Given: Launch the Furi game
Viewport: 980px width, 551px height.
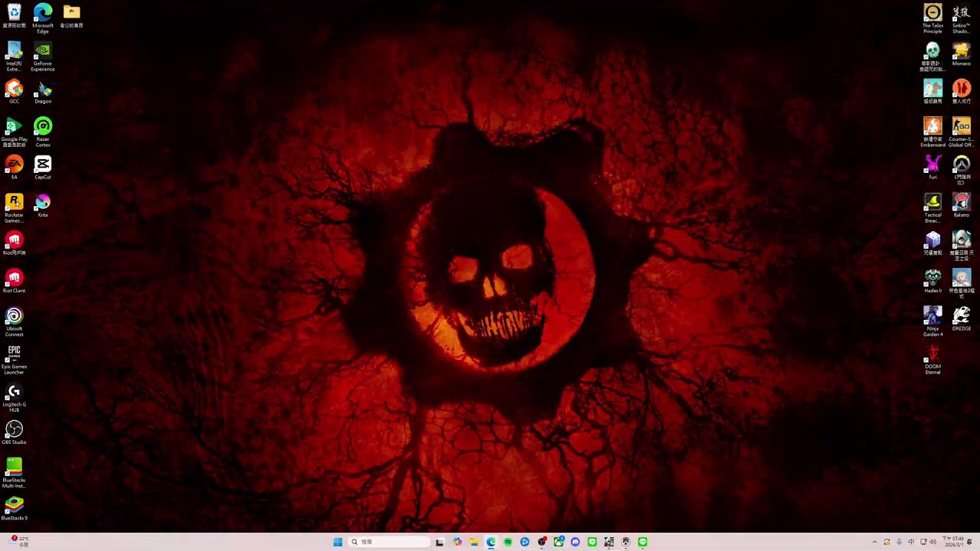Looking at the screenshot, I should click(x=933, y=168).
